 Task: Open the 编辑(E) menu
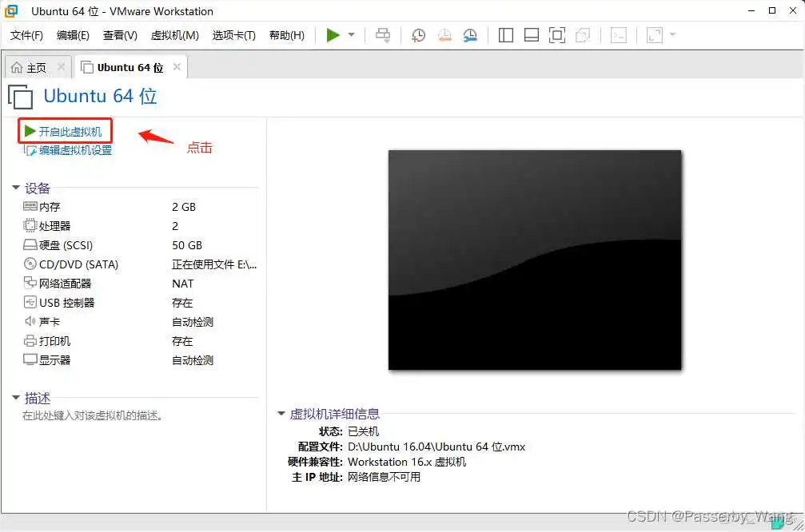click(x=73, y=35)
